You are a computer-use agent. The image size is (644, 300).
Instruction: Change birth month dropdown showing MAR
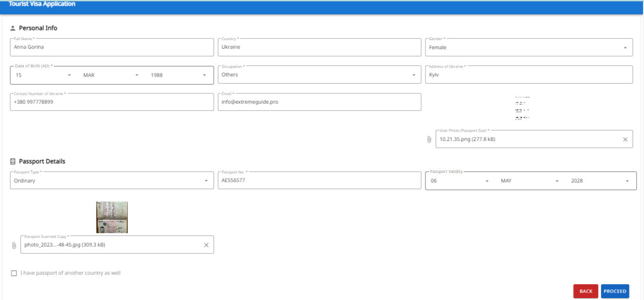(111, 75)
